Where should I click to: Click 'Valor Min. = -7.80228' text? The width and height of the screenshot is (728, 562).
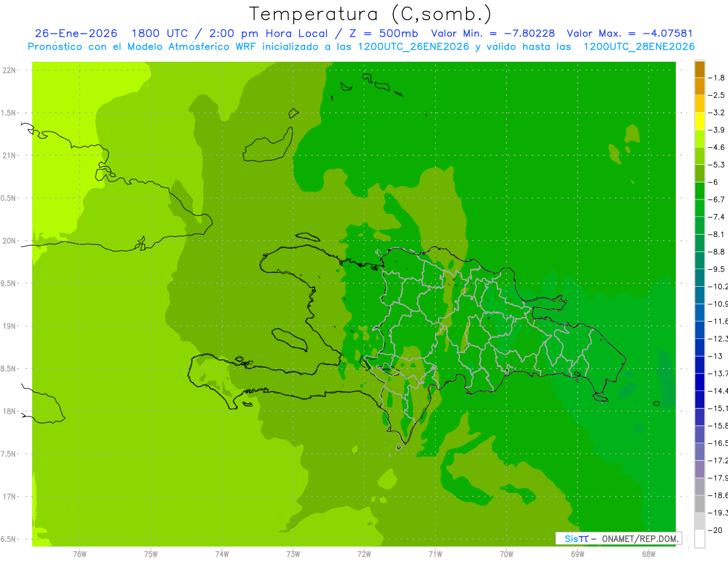493,33
